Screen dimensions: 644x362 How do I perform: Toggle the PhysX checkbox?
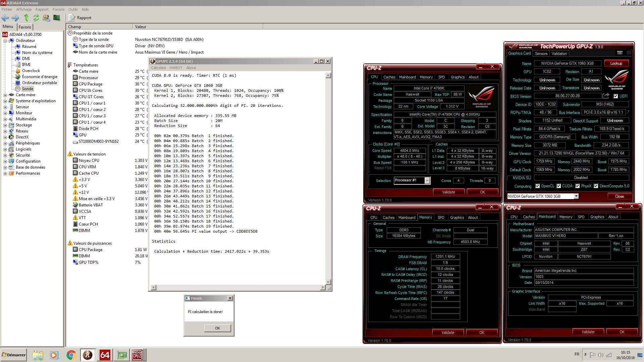[578, 186]
